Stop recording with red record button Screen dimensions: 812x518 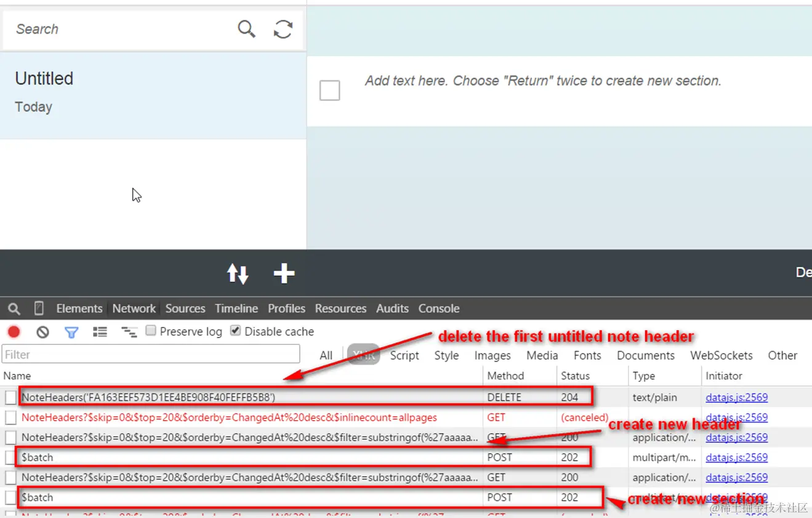(14, 332)
